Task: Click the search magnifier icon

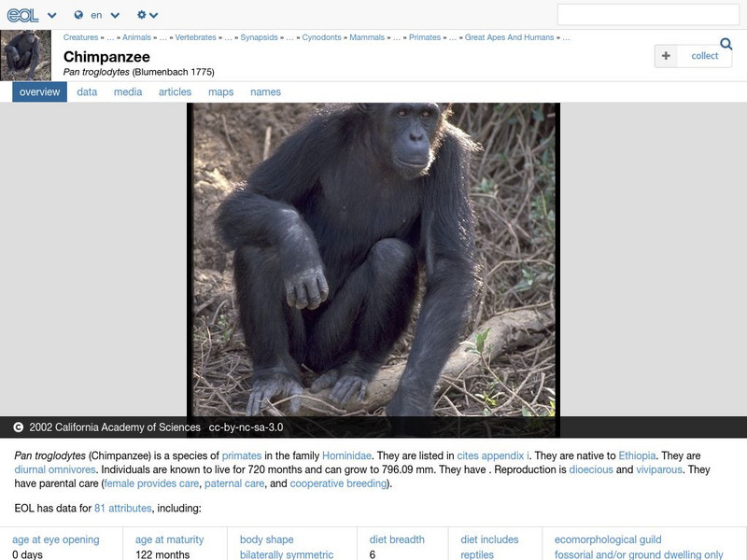Action: [x=725, y=43]
